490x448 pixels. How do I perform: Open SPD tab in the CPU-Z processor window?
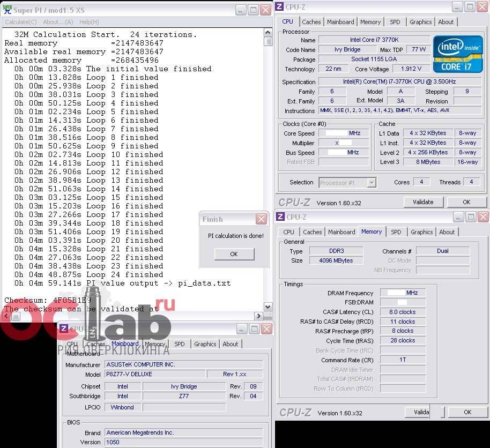pos(395,22)
